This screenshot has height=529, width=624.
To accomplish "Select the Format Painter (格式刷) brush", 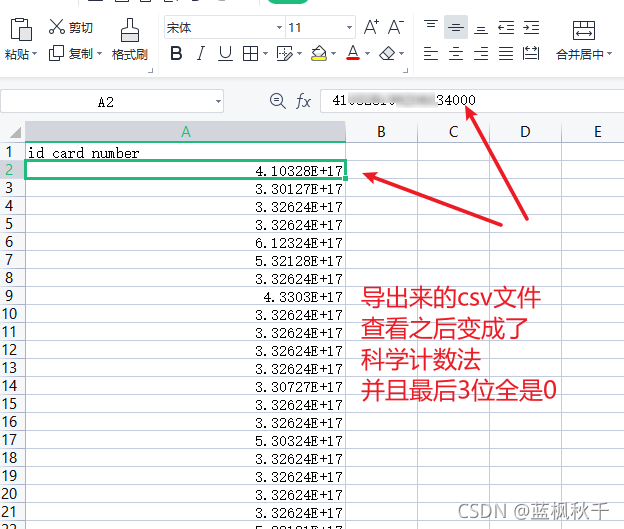I will click(x=130, y=30).
